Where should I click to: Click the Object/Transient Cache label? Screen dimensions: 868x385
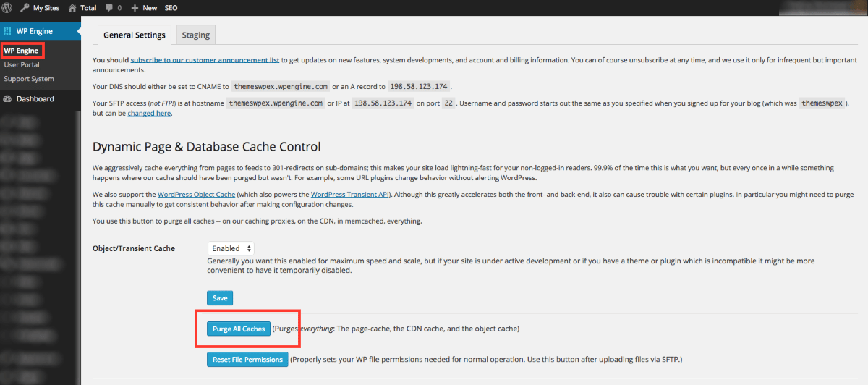134,248
